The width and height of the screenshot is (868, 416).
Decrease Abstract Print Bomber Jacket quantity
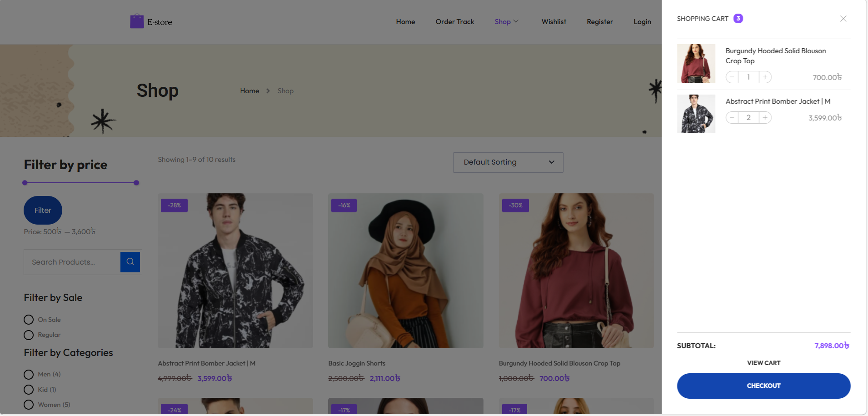(x=732, y=118)
